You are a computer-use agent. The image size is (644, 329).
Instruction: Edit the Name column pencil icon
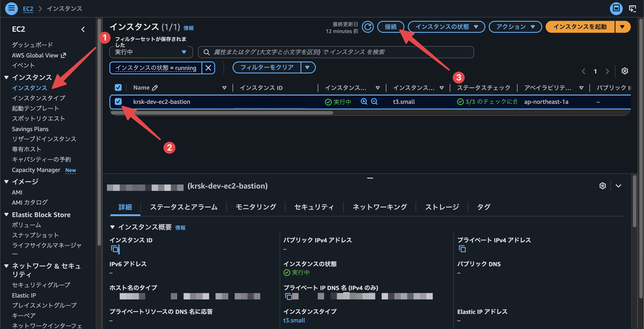click(x=155, y=88)
